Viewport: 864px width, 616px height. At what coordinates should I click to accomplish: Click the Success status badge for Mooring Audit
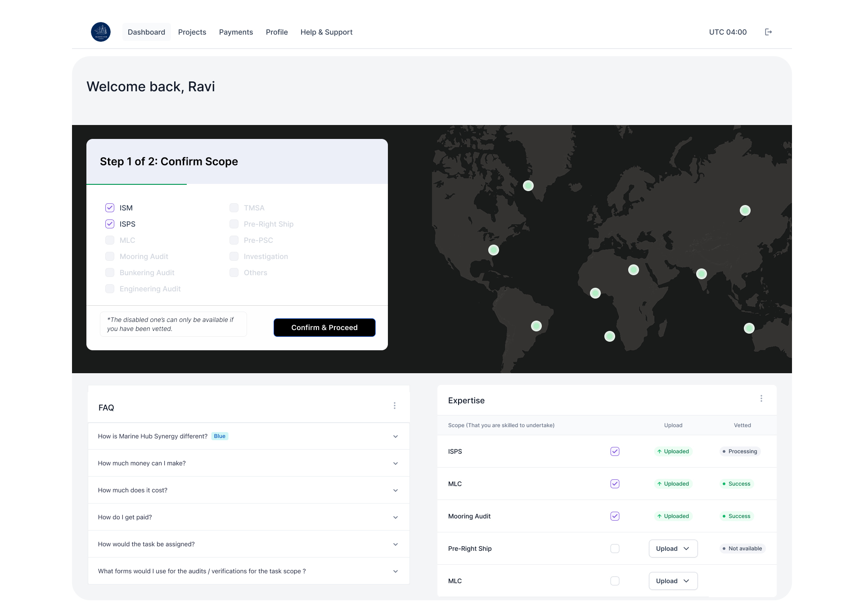pos(736,516)
